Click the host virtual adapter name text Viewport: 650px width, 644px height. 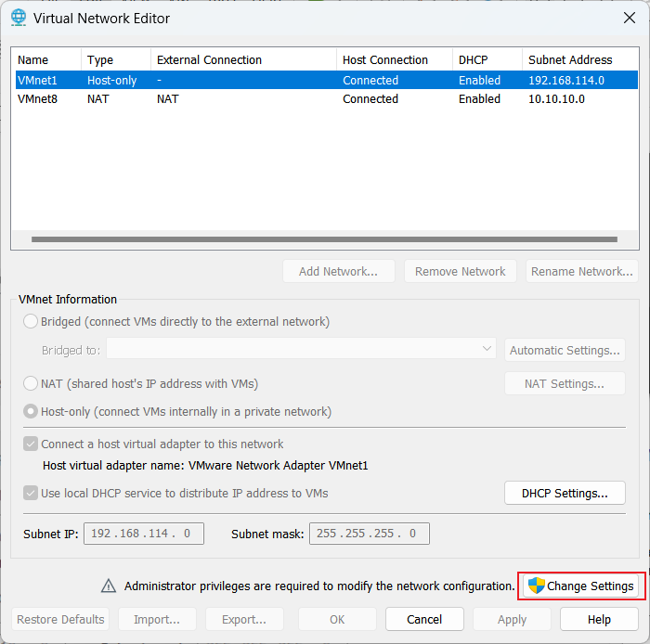205,466
